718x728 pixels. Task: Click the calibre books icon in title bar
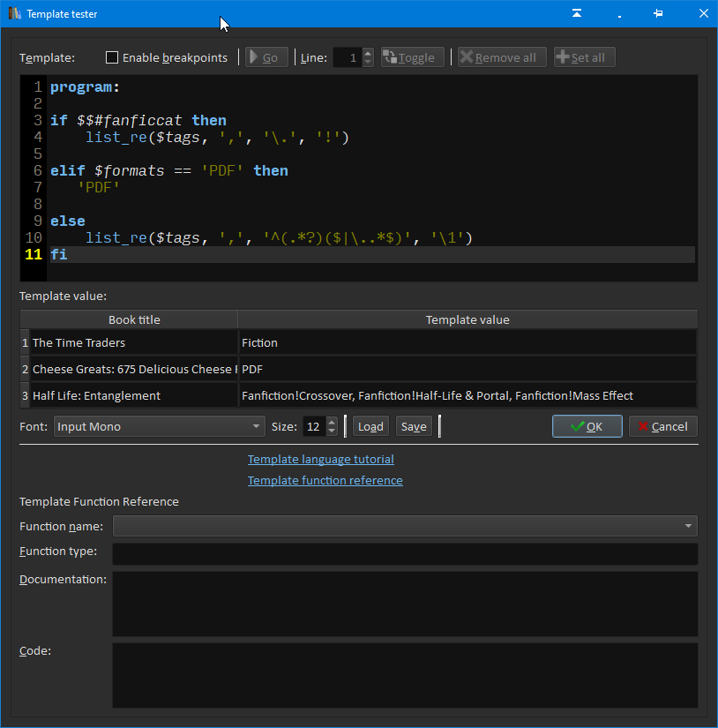point(14,13)
